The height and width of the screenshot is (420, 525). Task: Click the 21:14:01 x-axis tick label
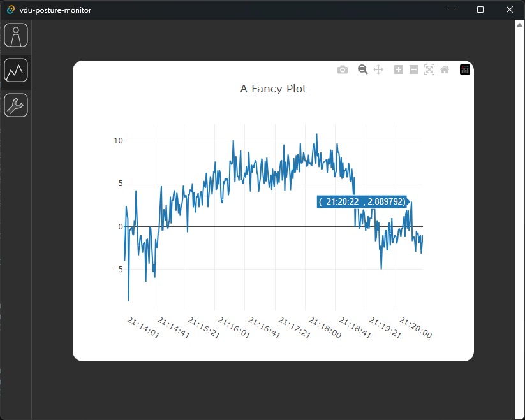(x=143, y=328)
